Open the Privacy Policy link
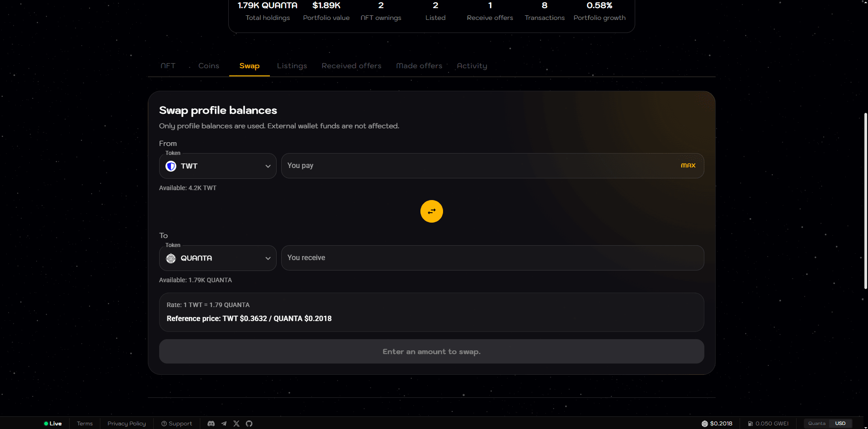 pos(127,424)
